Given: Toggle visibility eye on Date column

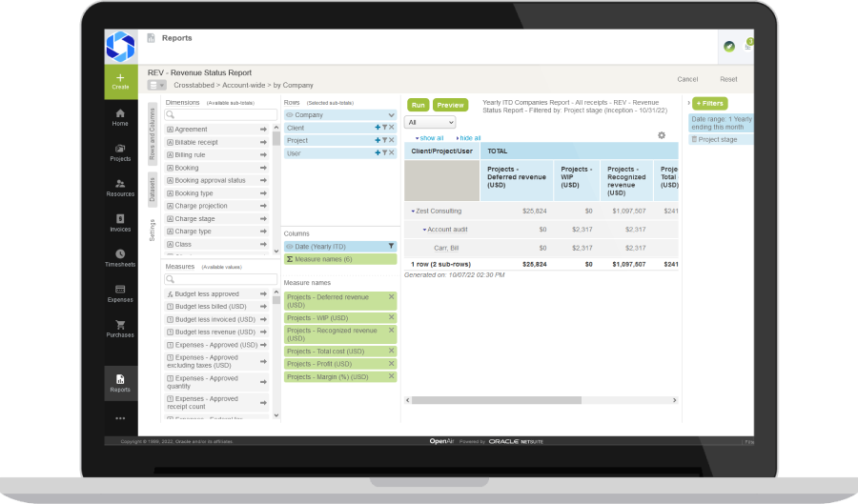Looking at the screenshot, I should click(290, 247).
